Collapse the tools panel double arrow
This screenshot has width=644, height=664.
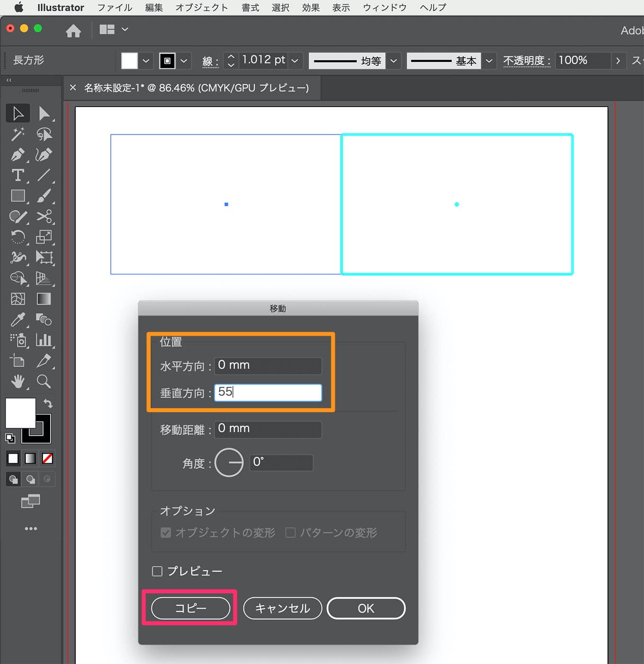point(9,80)
